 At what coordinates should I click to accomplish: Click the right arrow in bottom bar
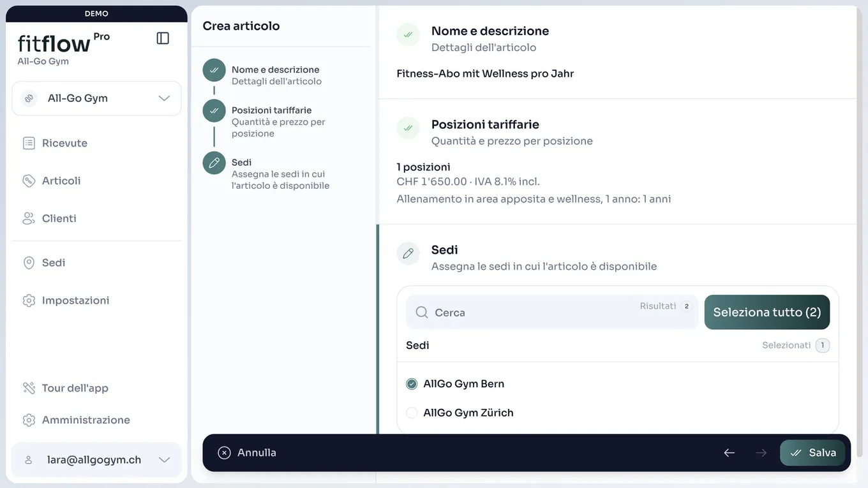pyautogui.click(x=761, y=453)
